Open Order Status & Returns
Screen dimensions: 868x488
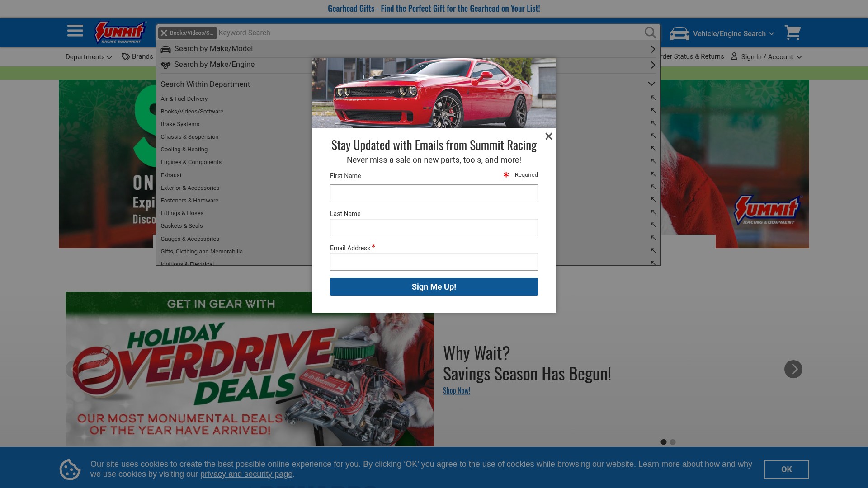coord(692,56)
